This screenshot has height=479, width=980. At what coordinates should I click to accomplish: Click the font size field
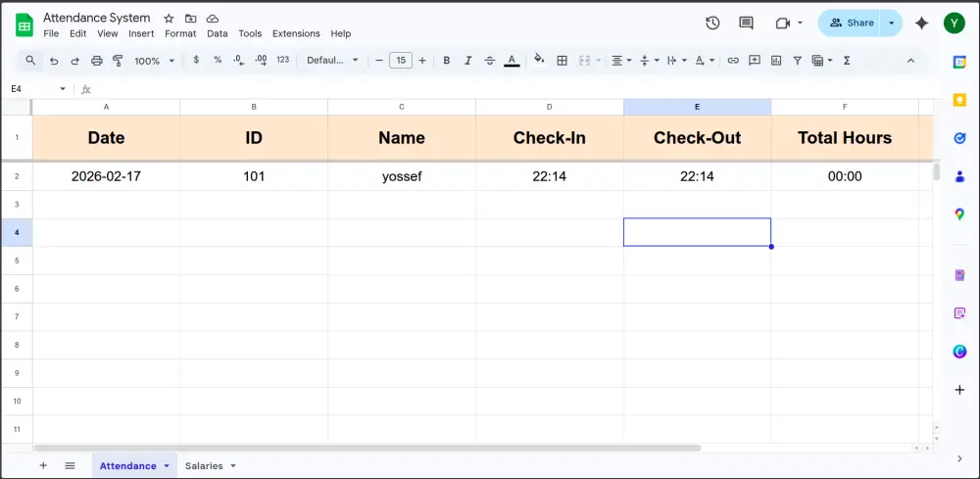[401, 61]
